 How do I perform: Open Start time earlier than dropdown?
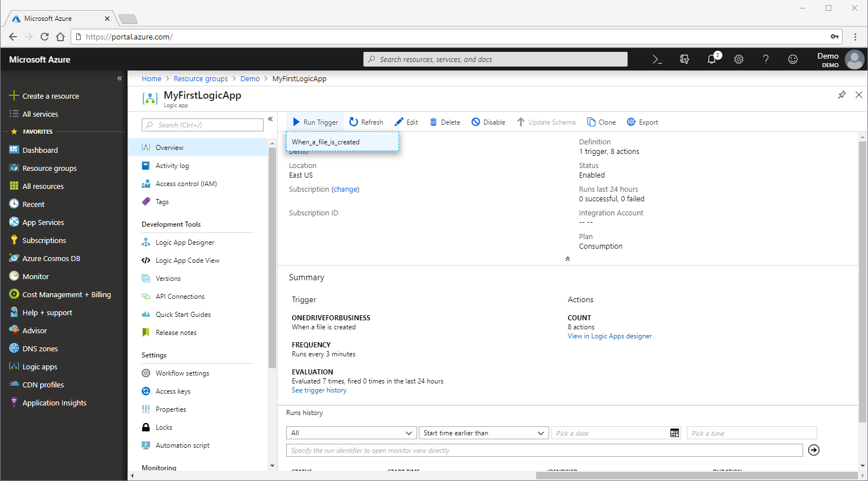484,433
